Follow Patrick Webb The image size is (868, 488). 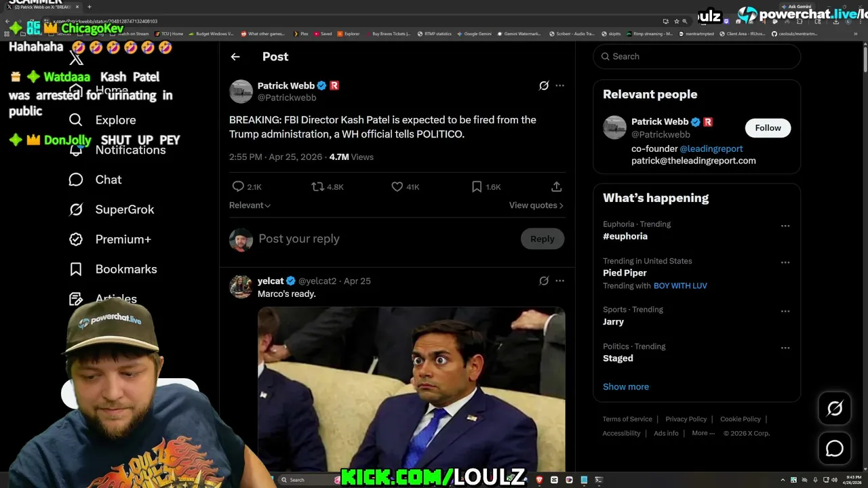(x=768, y=127)
